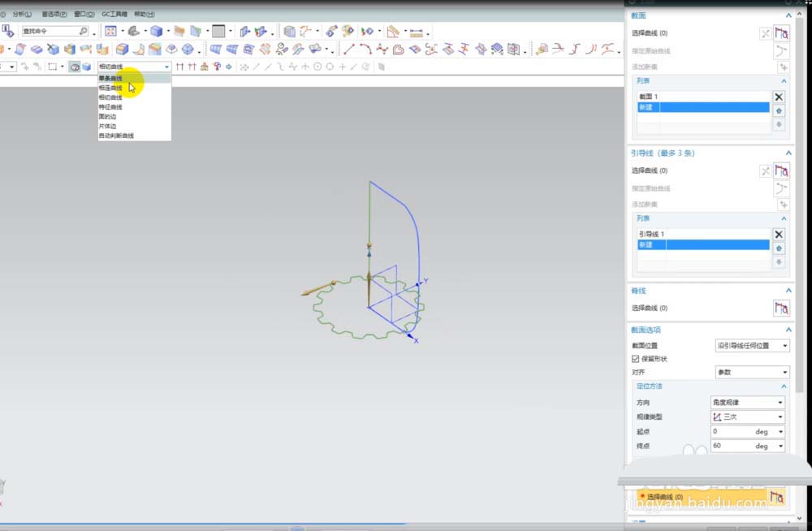Image resolution: width=812 pixels, height=531 pixels.
Task: Choose 特征曲线 in the dropdown list
Action: 111,107
